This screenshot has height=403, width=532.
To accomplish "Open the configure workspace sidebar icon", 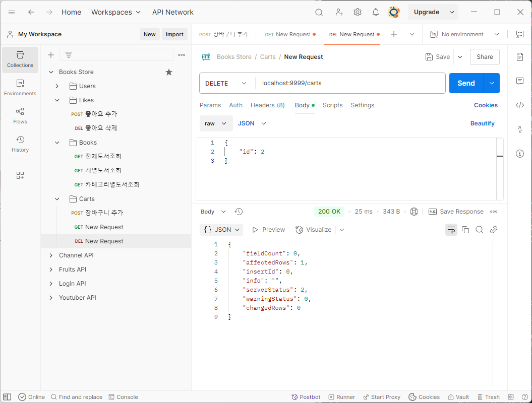I will click(x=20, y=175).
